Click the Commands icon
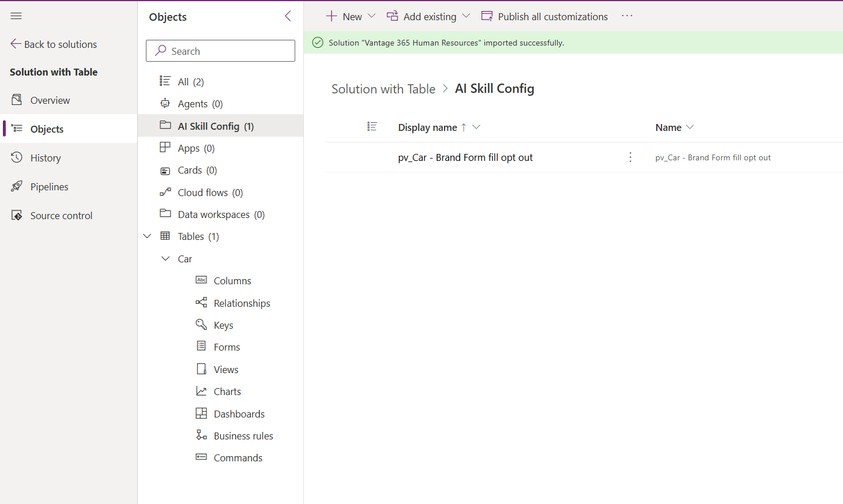This screenshot has height=504, width=843. tap(201, 457)
